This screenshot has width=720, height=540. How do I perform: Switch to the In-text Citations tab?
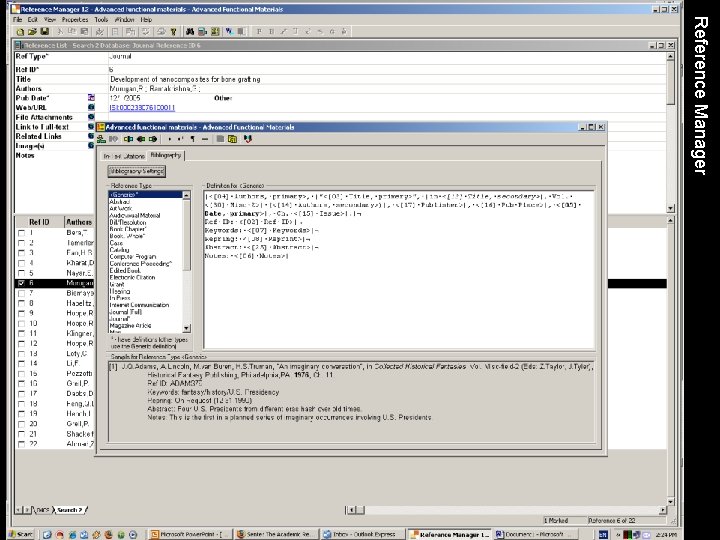pyautogui.click(x=123, y=156)
